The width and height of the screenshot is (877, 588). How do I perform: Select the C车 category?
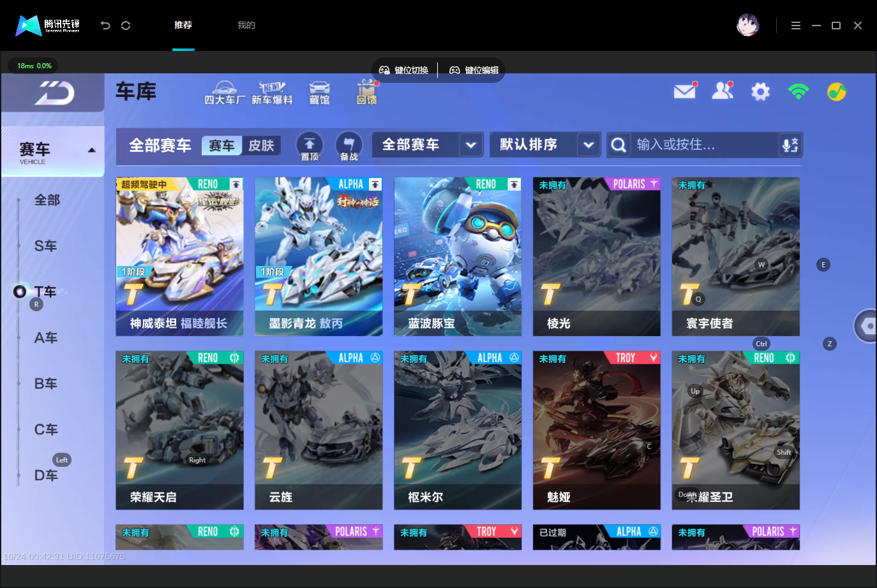click(x=45, y=430)
